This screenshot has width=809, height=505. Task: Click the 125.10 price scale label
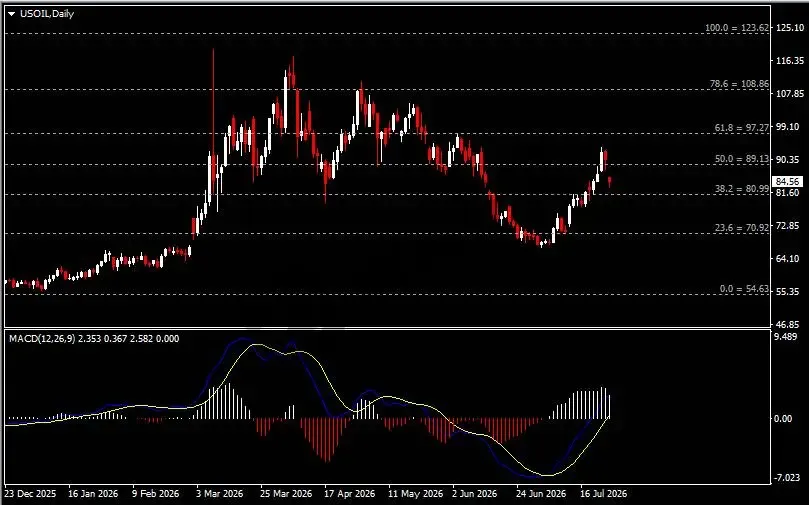[x=790, y=28]
